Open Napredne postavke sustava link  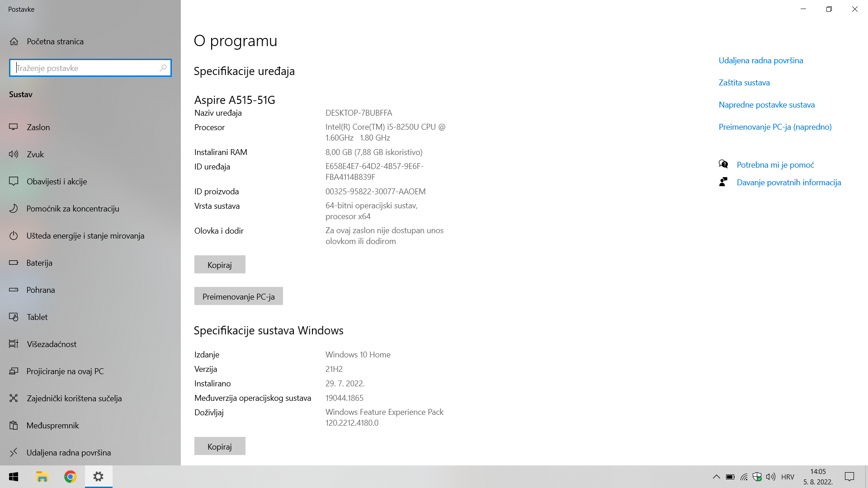coord(767,105)
